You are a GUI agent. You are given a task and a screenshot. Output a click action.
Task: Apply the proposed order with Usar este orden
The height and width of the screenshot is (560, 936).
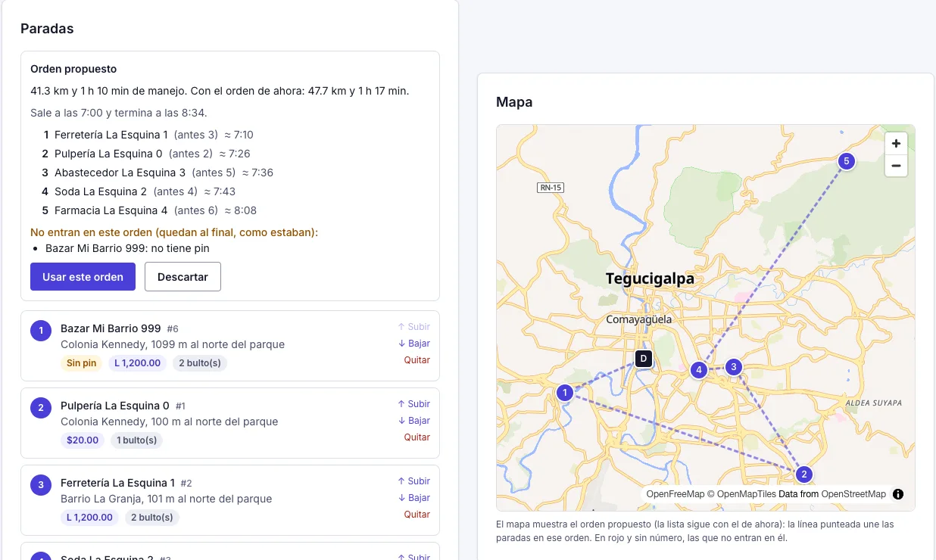point(83,277)
